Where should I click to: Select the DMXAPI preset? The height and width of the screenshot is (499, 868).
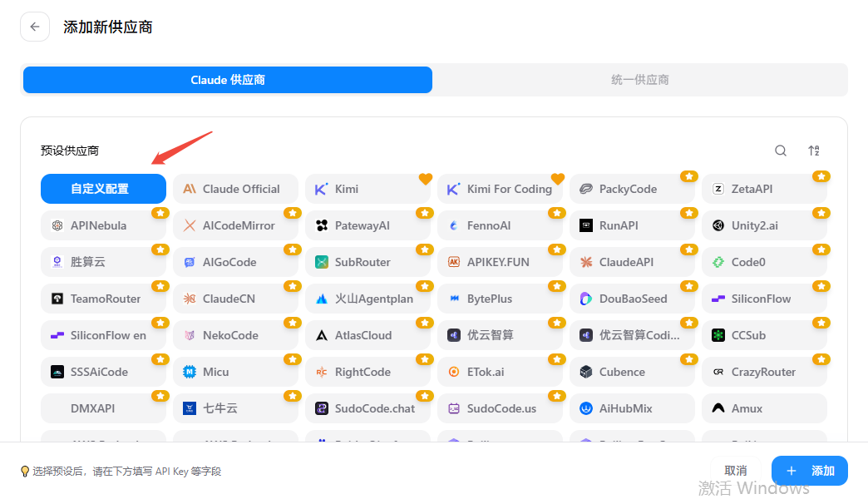[x=104, y=408]
